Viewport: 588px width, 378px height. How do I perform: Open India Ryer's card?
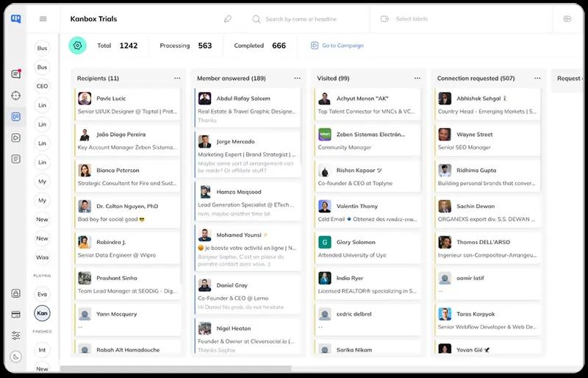pyautogui.click(x=367, y=284)
